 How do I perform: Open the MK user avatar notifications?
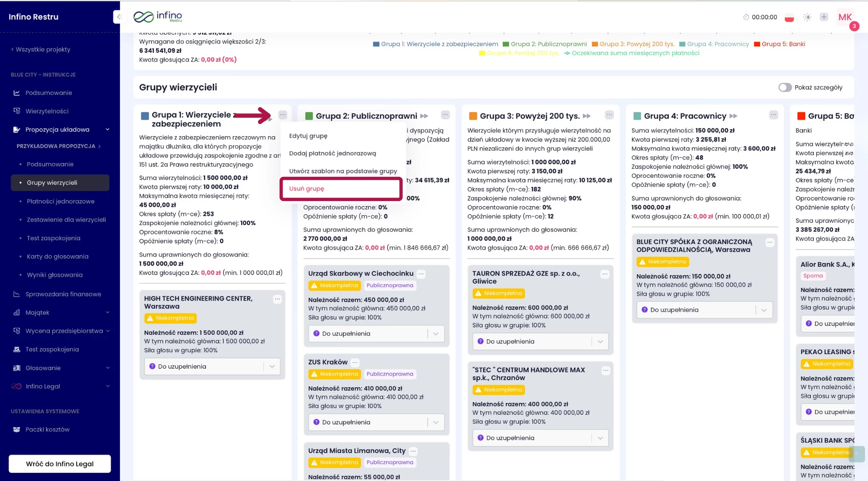tap(845, 17)
